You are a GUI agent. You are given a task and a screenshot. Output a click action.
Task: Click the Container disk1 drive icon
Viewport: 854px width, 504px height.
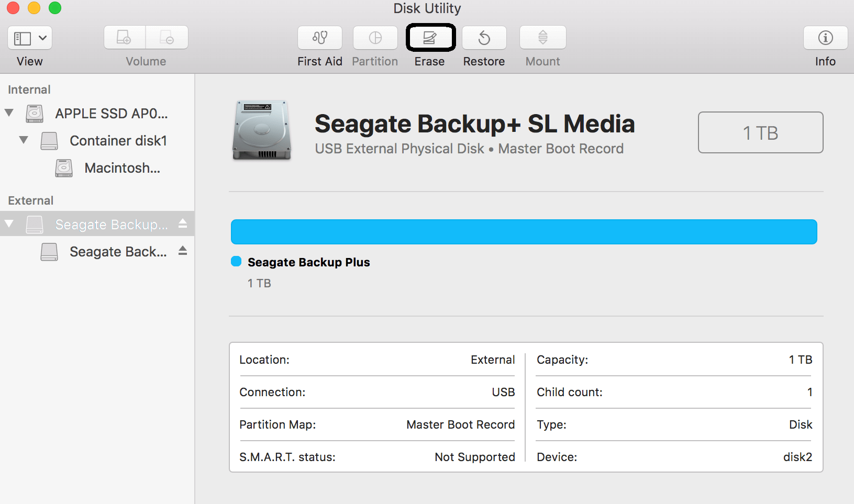[49, 141]
